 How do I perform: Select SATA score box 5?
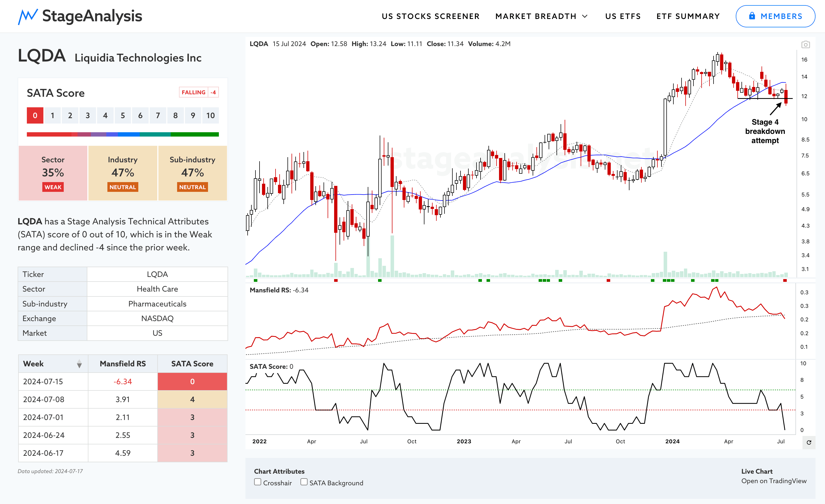[x=123, y=115]
